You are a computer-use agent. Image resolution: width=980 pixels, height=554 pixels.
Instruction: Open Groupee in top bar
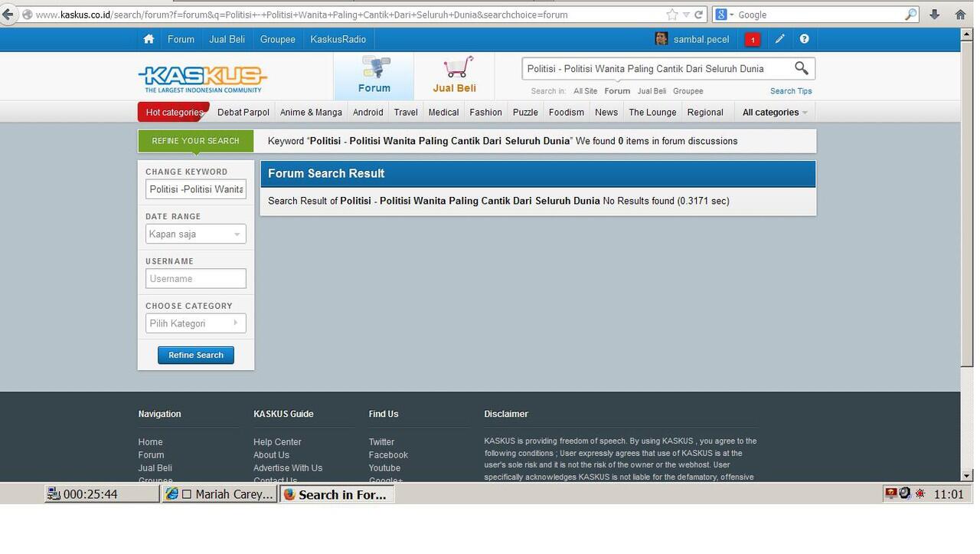coord(277,39)
